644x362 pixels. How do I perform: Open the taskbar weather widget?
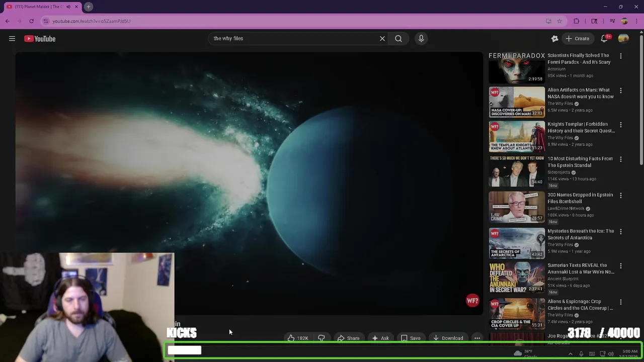click(525, 354)
